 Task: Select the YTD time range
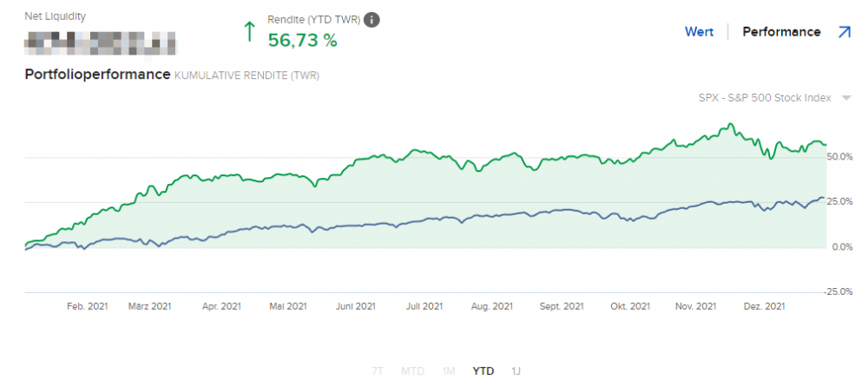pos(483,370)
